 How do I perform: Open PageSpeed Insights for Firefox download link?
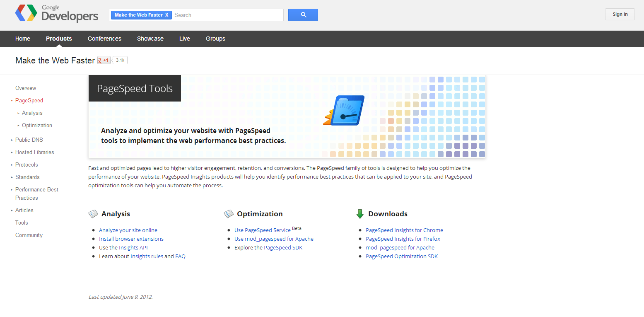[403, 239]
